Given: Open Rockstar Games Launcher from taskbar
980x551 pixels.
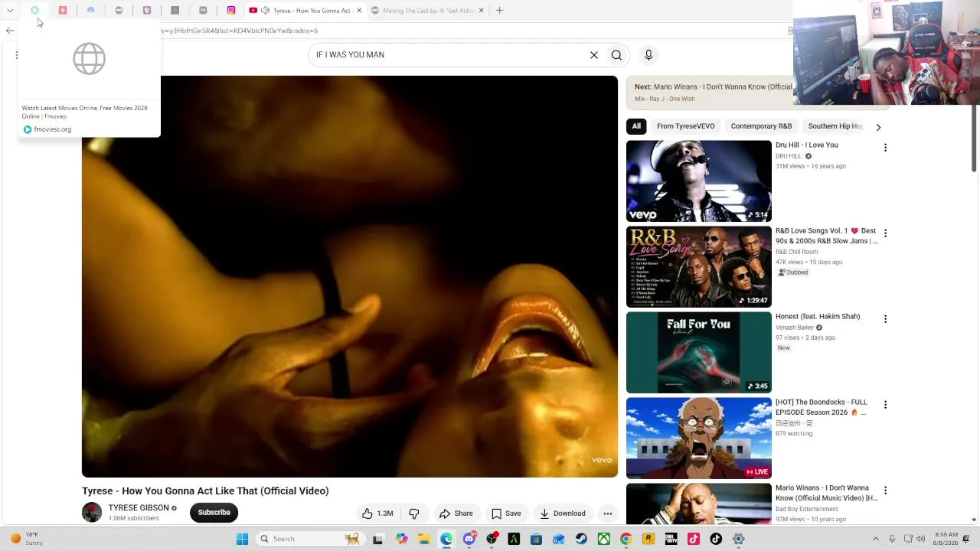Looking at the screenshot, I should 648,540.
